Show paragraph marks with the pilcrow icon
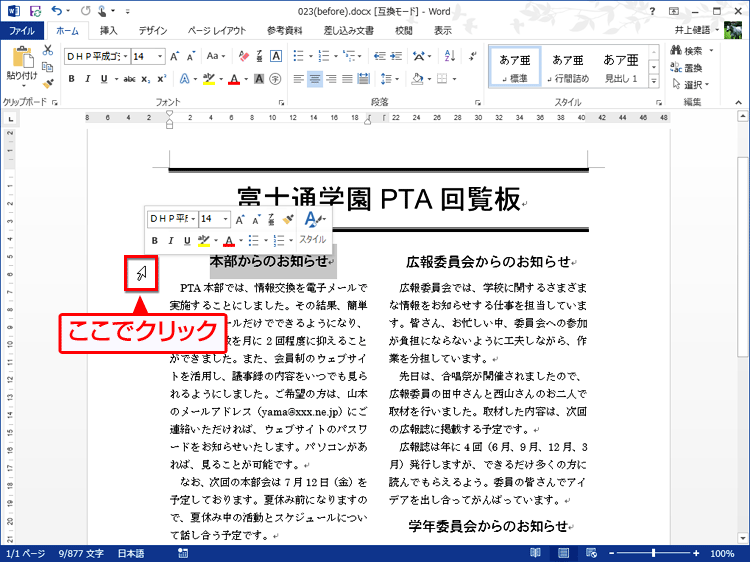This screenshot has height=562, width=750. pos(473,56)
